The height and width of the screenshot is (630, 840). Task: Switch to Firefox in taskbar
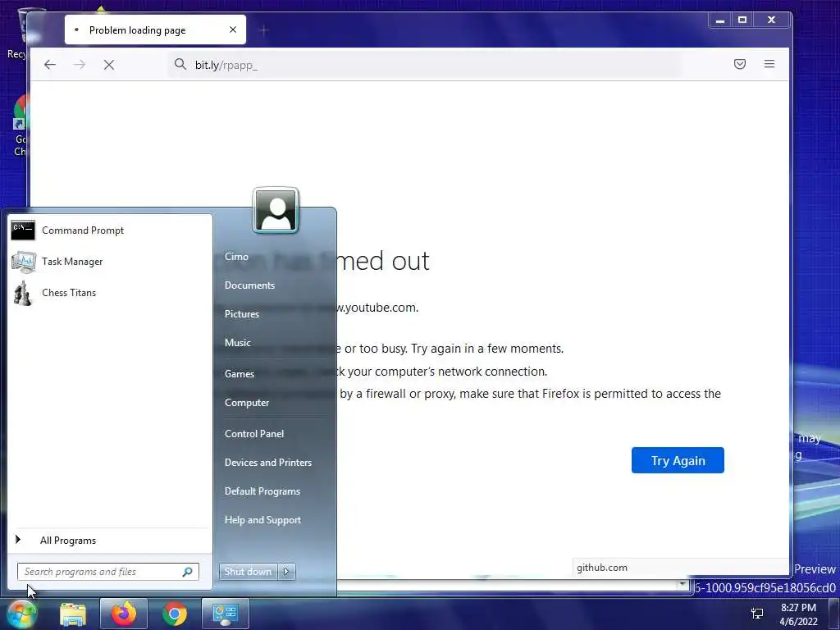124,614
